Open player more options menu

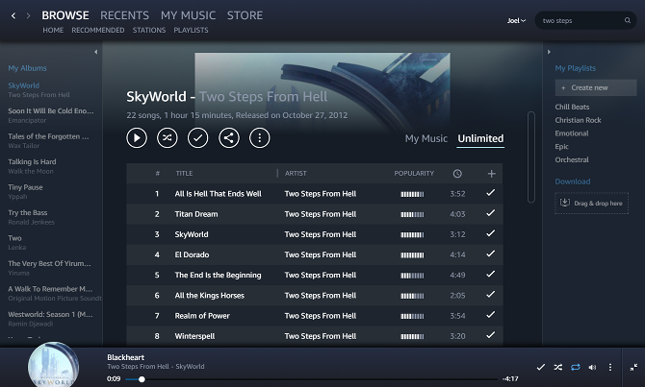point(610,367)
